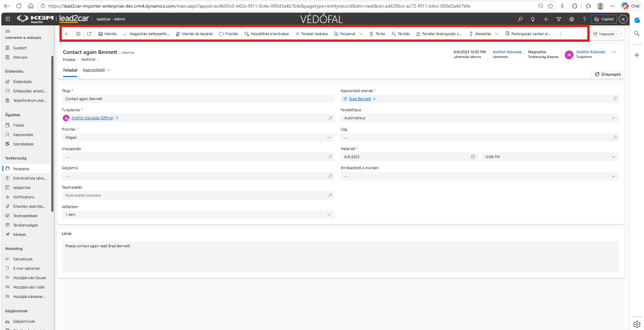
Task: Open the Időtartam dropdown showing 1 perc
Action: click(x=198, y=215)
